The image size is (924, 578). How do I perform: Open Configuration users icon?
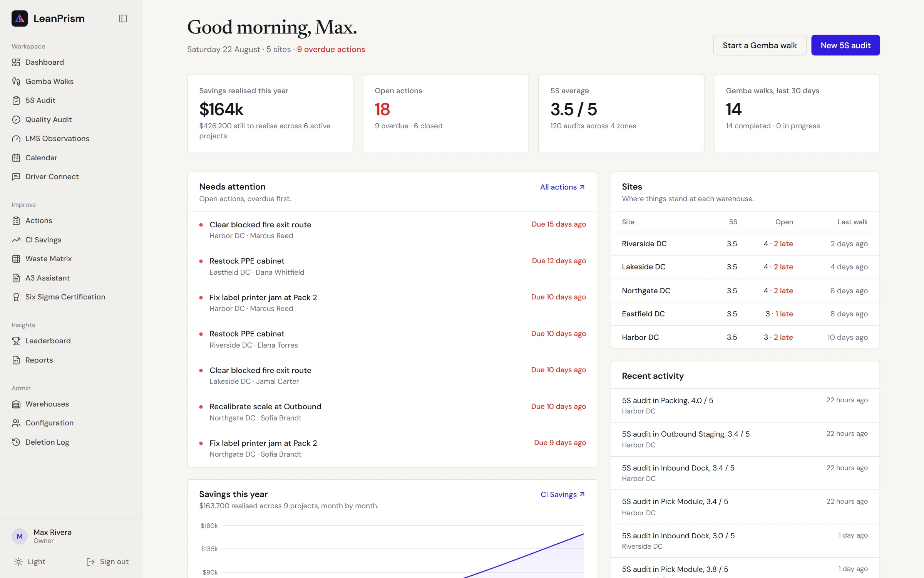click(x=16, y=423)
